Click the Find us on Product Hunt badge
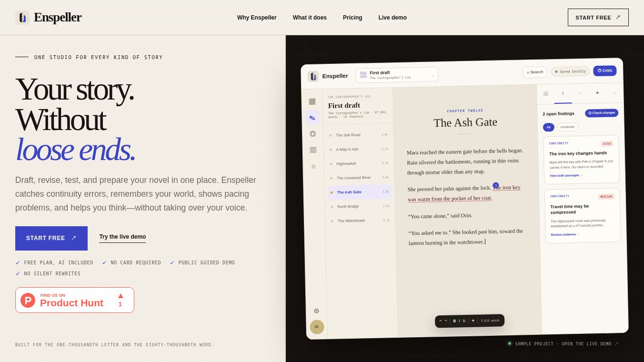 tap(75, 300)
